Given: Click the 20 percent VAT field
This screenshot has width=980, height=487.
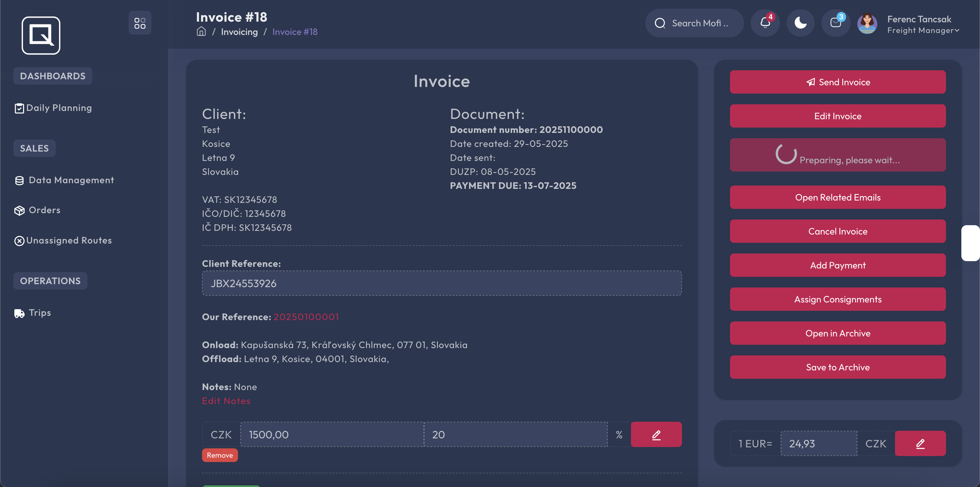Looking at the screenshot, I should 515,435.
